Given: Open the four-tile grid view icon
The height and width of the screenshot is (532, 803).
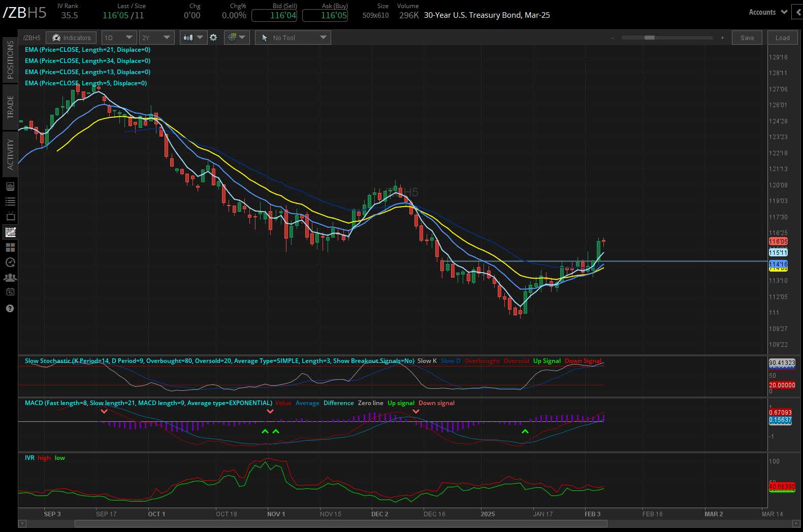Looking at the screenshot, I should coord(10,248).
